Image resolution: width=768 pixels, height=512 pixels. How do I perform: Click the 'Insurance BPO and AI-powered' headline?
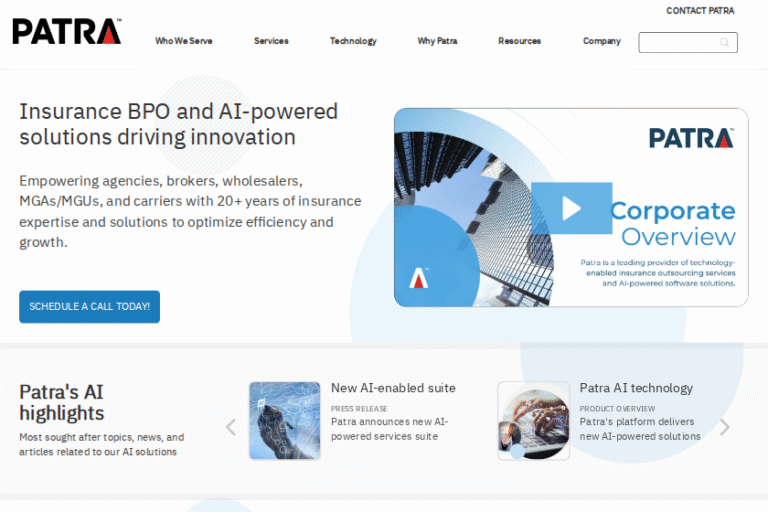[179, 124]
